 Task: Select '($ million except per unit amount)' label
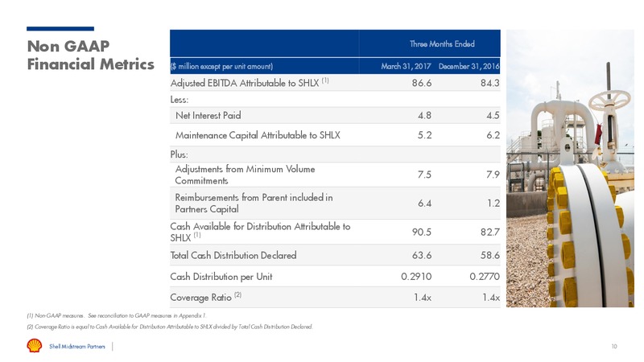coord(222,66)
